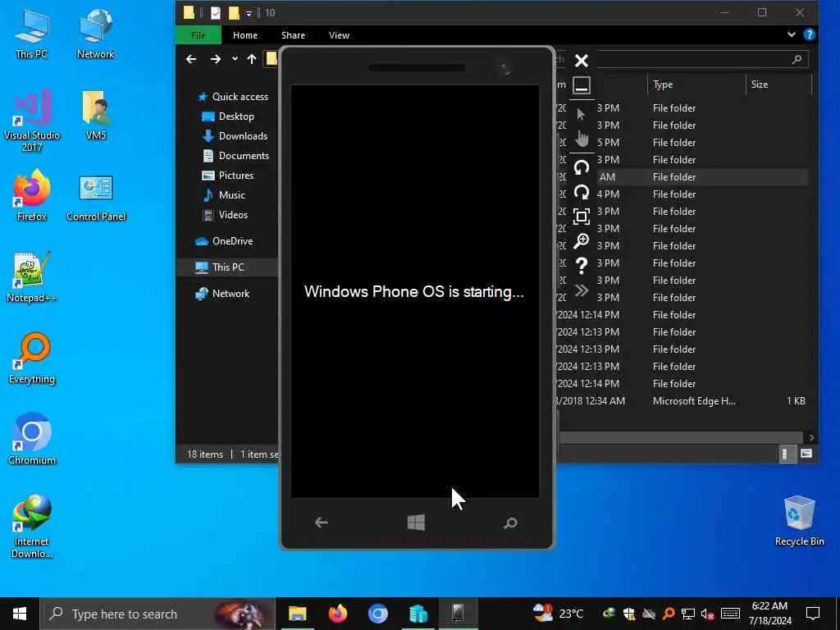Tap the phone's Windows Start button

(416, 523)
